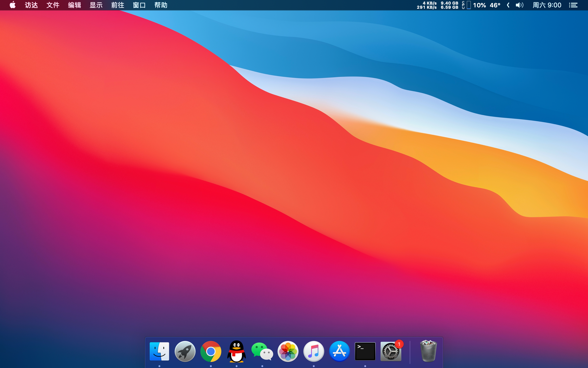Open the 窗口 menu
This screenshot has width=588, height=368.
[x=139, y=5]
